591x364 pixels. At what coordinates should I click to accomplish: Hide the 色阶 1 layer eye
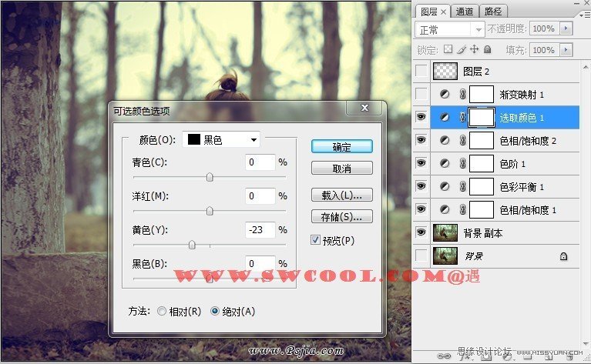tap(421, 163)
